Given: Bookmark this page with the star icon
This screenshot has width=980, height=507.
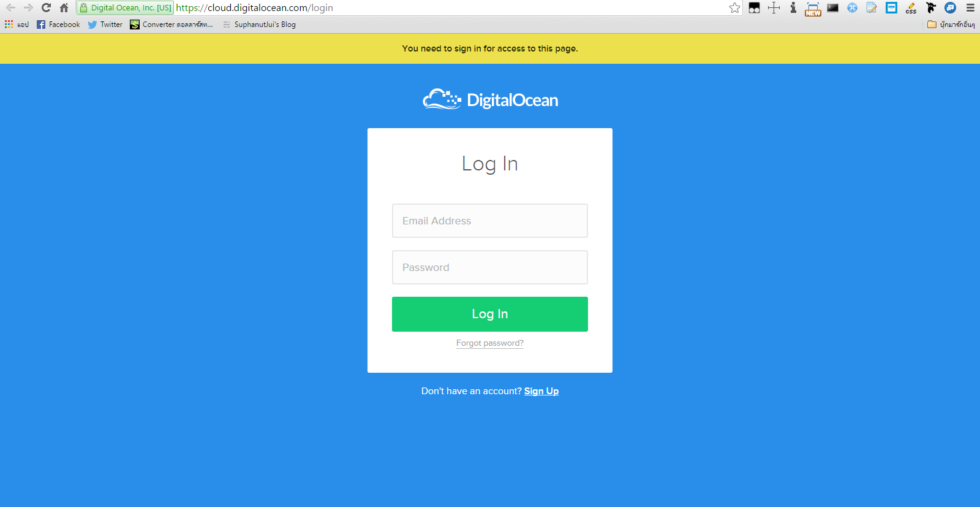Looking at the screenshot, I should (735, 8).
